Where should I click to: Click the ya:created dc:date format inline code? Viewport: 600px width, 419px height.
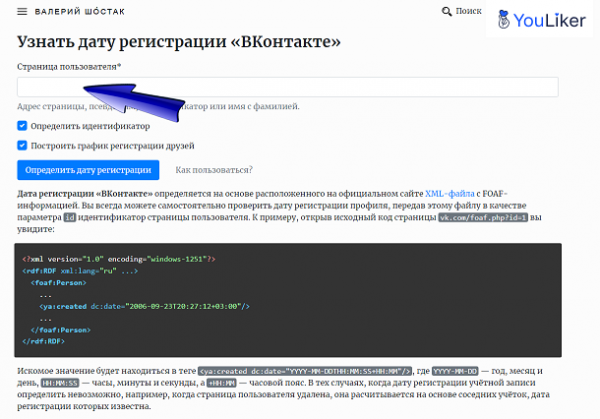(305, 371)
